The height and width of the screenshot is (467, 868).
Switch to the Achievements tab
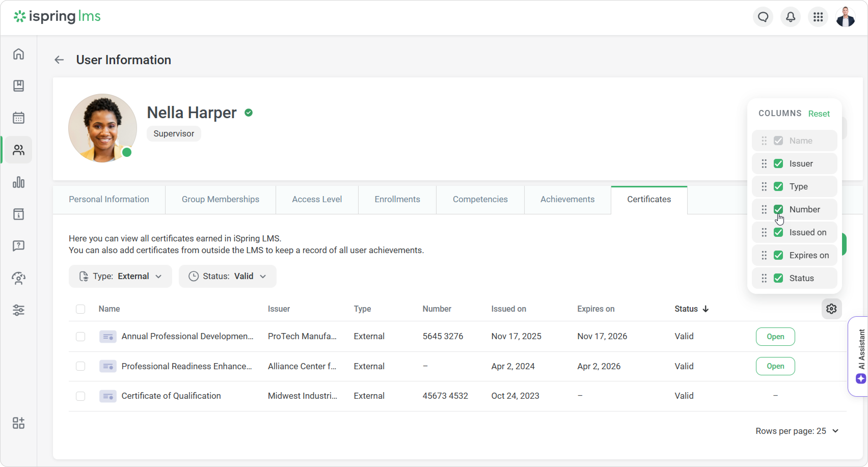567,199
